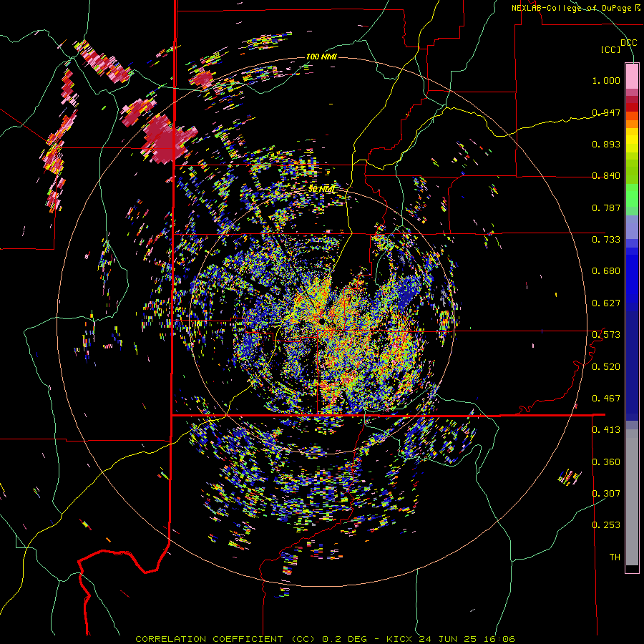644x644 pixels.
Task: Select the 0.787 scale value
Action: point(606,208)
